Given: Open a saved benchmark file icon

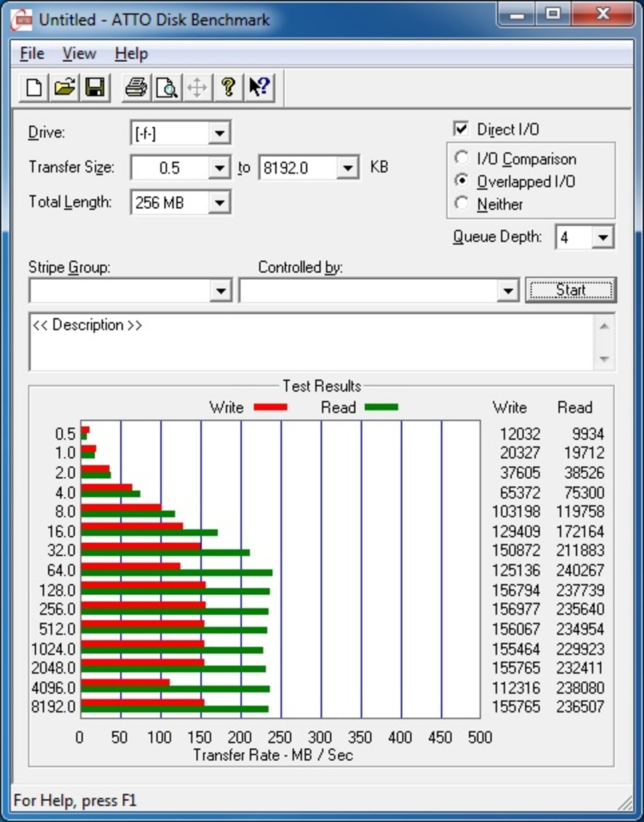Looking at the screenshot, I should coord(65,87).
